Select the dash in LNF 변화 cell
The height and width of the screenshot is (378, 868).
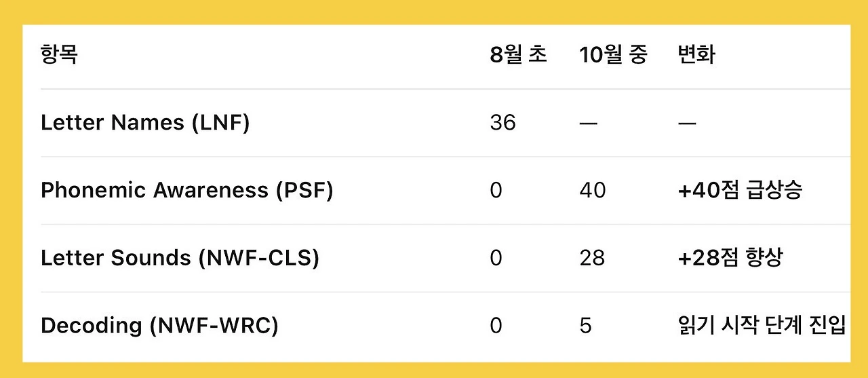pos(687,124)
